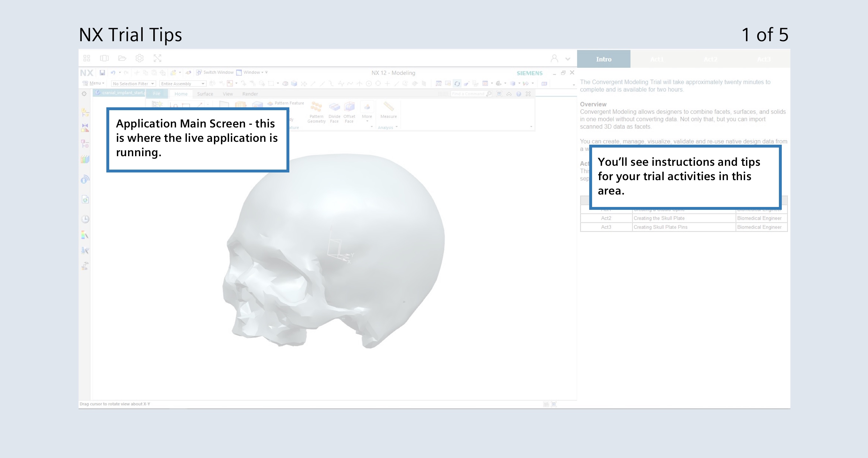Switch to the Render ribbon tab

[250, 94]
